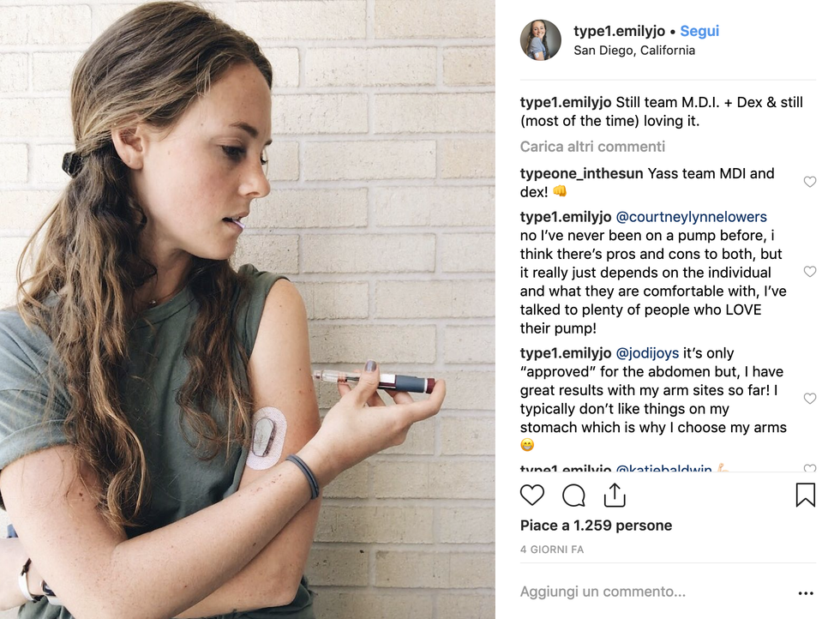
Task: Share the post via the share icon
Action: pyautogui.click(x=615, y=495)
